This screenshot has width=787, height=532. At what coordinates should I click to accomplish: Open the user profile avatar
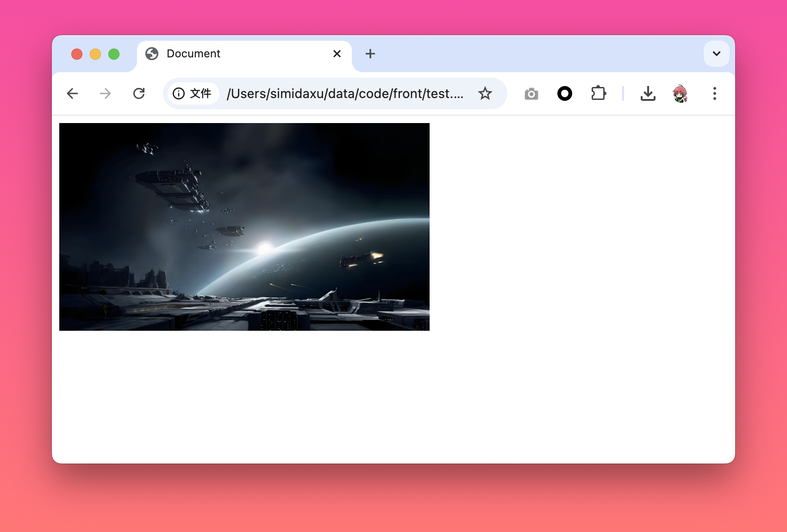point(680,93)
